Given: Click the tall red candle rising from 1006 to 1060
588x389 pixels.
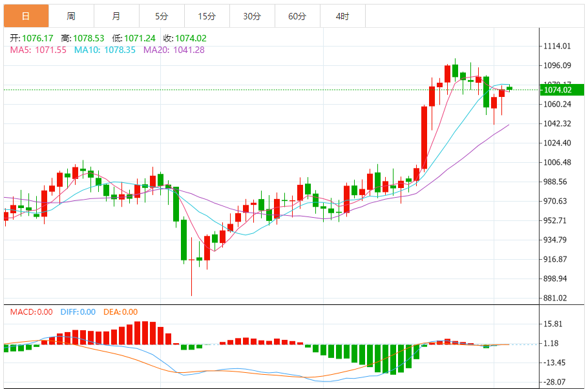Looking at the screenshot, I should pos(424,138).
